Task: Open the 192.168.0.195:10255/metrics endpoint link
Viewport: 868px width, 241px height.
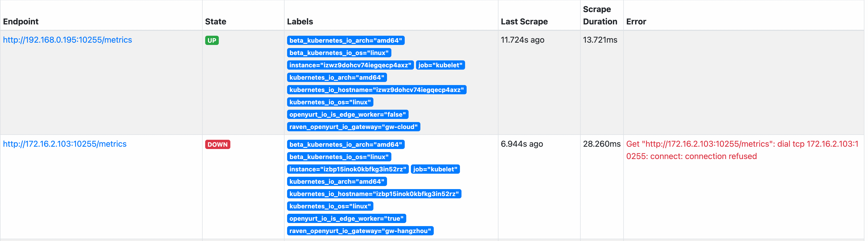Action: point(67,40)
